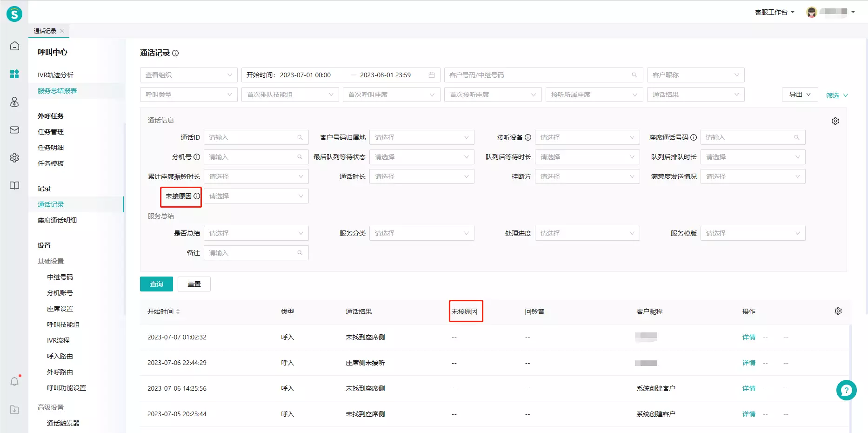Click search icon in 备注 input
The image size is (868, 433).
300,253
